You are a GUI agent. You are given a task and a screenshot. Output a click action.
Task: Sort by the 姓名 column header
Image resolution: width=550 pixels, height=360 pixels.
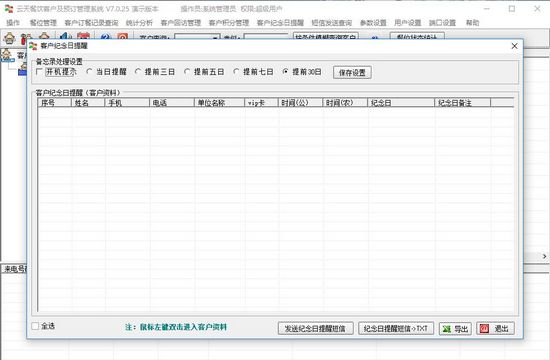[88, 103]
